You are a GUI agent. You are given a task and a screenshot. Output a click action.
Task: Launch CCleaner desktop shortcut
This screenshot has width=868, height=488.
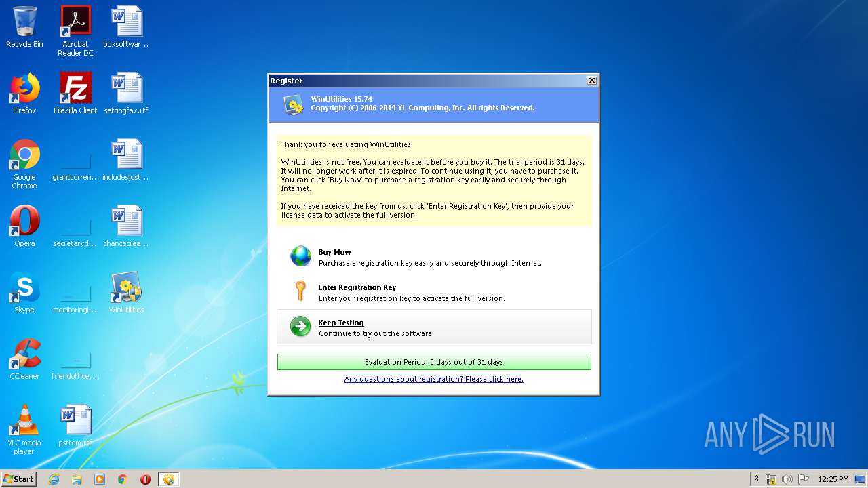[x=24, y=359]
